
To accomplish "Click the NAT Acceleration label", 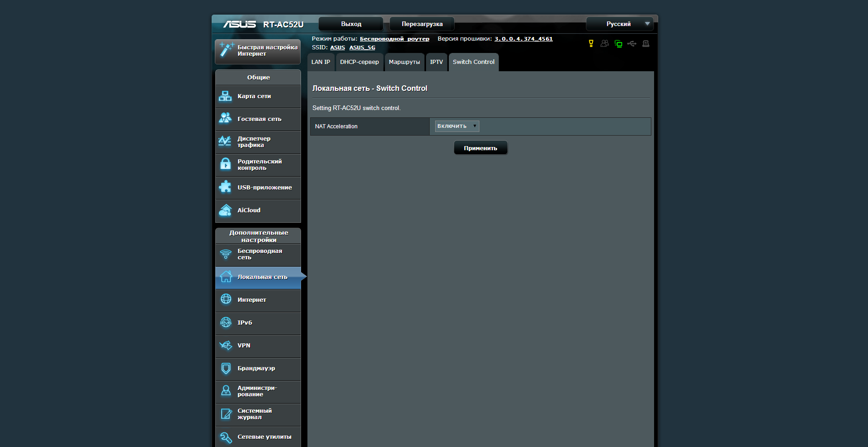I will coord(336,126).
